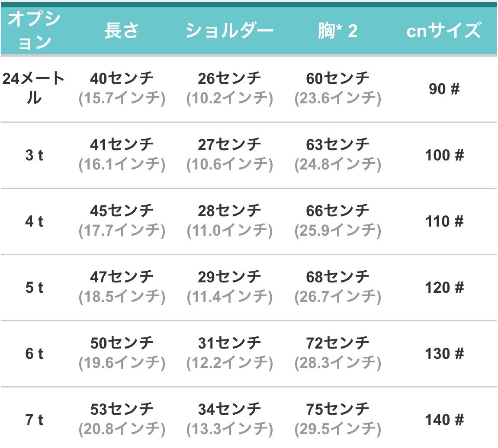The width and height of the screenshot is (498, 448).
Task: Select the 140 # cn size cell
Action: point(444,420)
